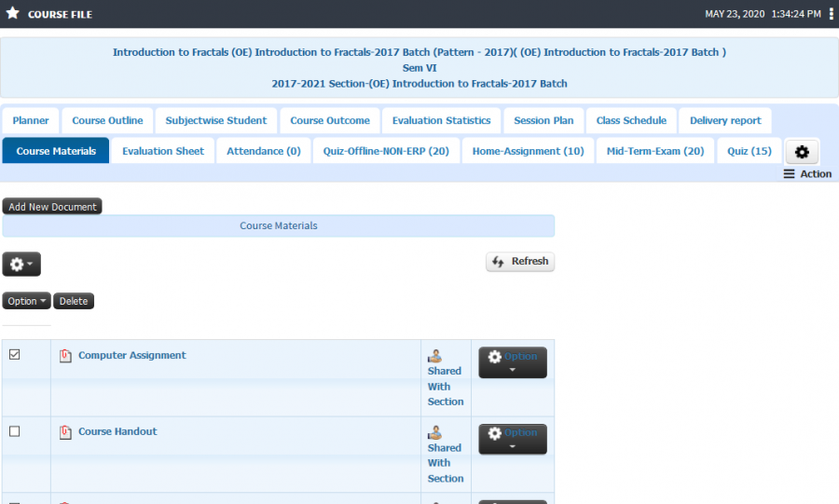View the Evaluation Statistics tab

click(442, 120)
